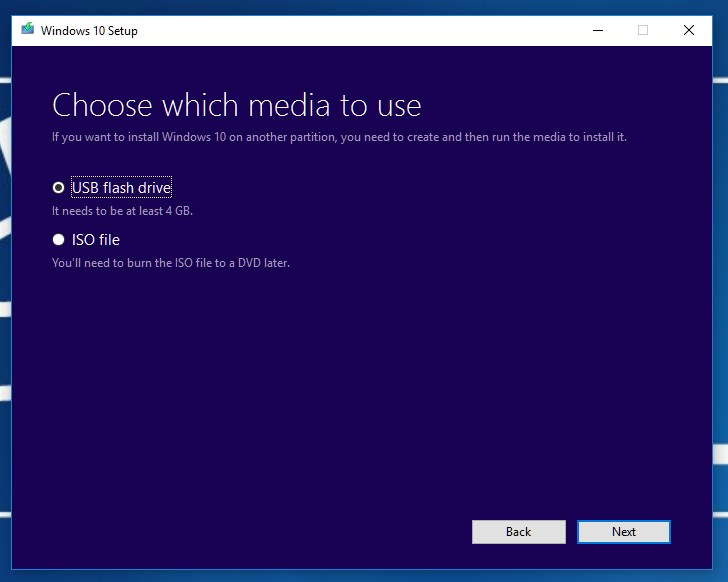Click the 'install Windows 10 on another partition' description
This screenshot has height=582, width=728.
click(339, 137)
